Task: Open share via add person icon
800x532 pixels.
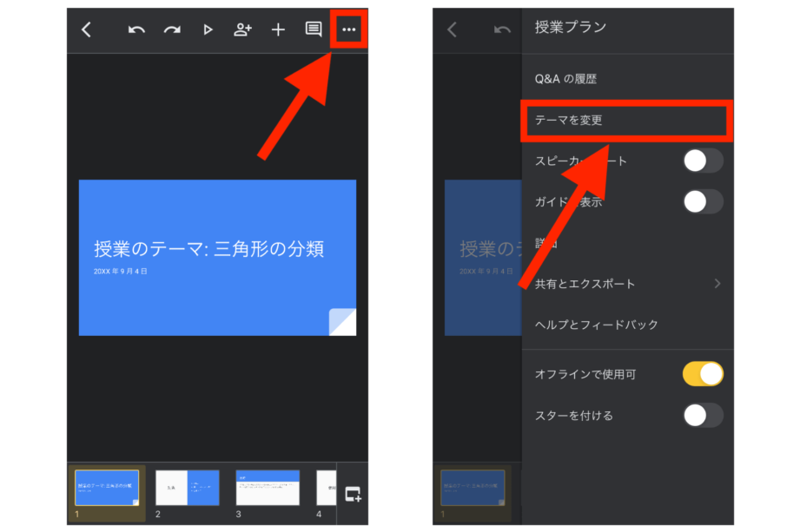Action: pos(242,30)
